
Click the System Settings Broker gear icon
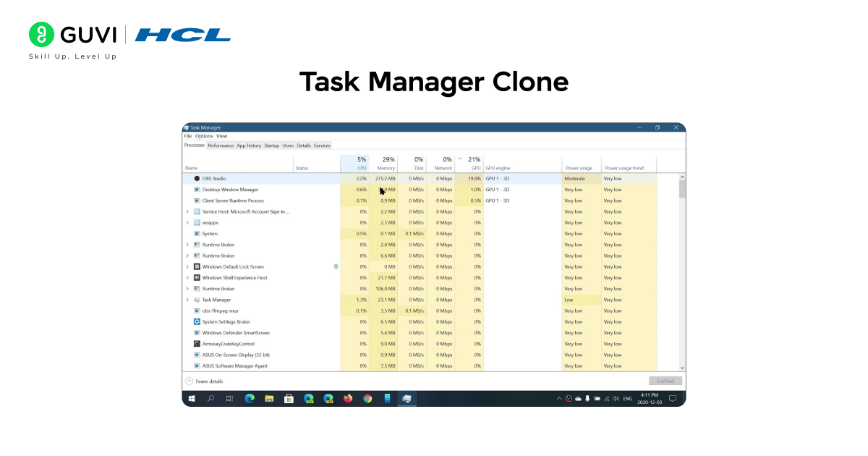point(197,322)
